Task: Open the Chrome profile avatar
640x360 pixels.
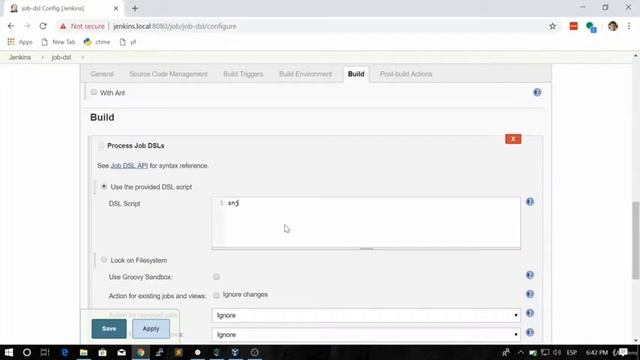Action: (x=613, y=26)
